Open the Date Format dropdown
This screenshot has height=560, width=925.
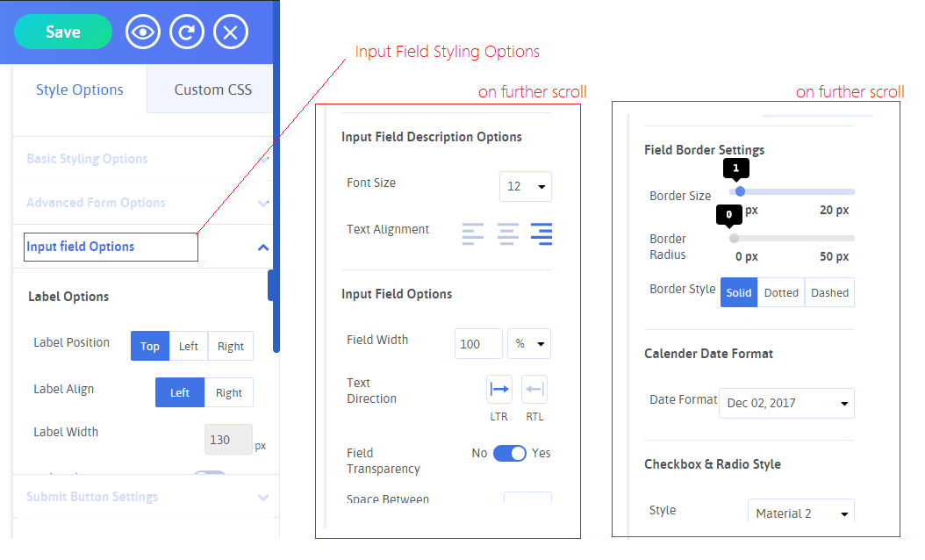click(x=786, y=404)
